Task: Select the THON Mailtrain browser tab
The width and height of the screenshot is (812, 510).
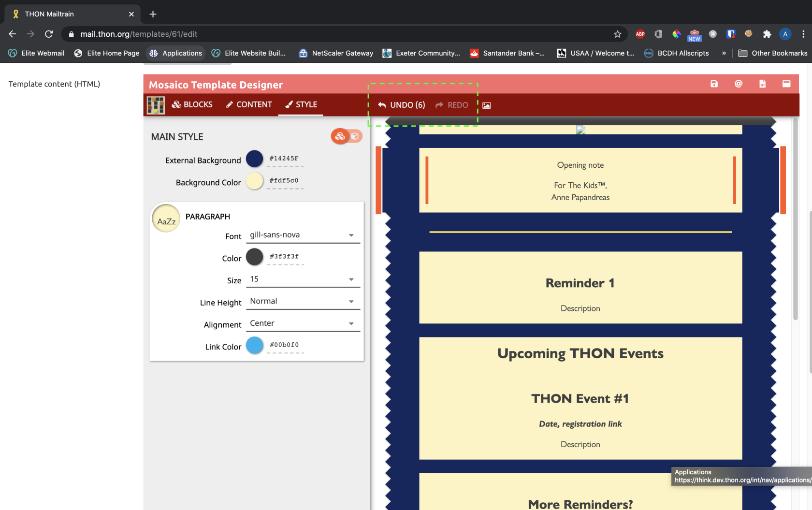Action: [x=72, y=14]
